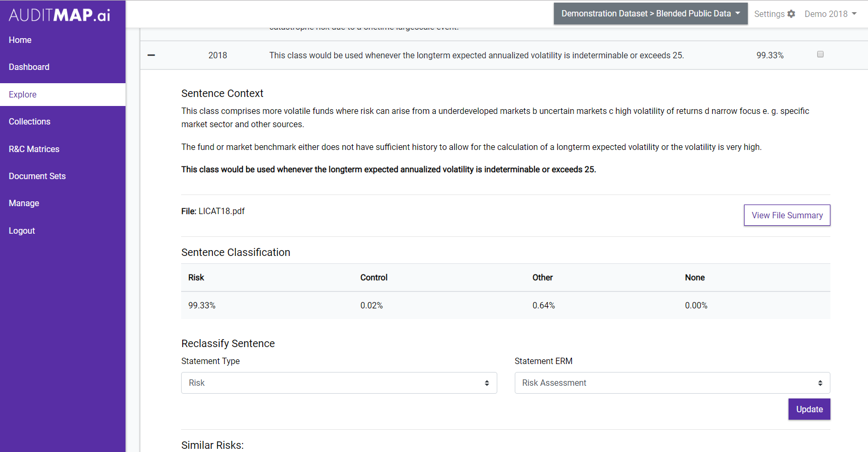The width and height of the screenshot is (868, 452).
Task: Go to the Manage section
Action: click(x=24, y=203)
